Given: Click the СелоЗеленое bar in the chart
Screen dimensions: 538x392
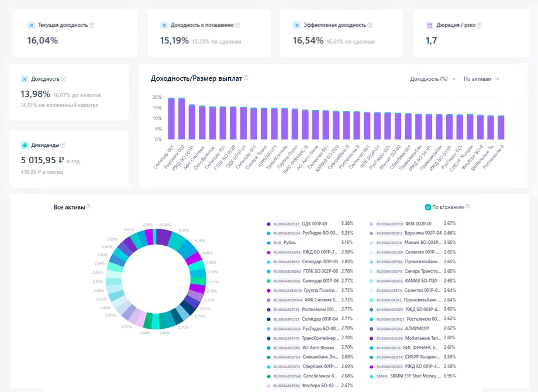Looking at the screenshot, I should [212, 123].
